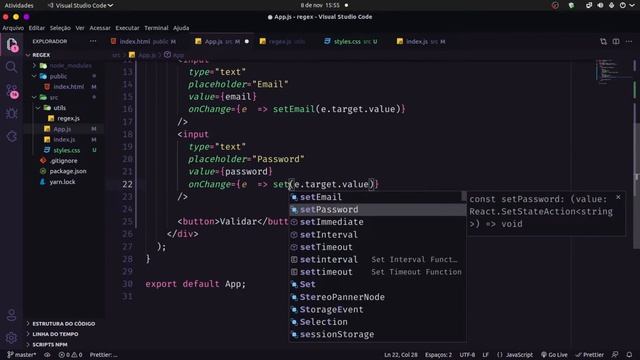Click Atividades in the top bar
Image resolution: width=640 pixels, height=360 pixels.
tap(19, 5)
